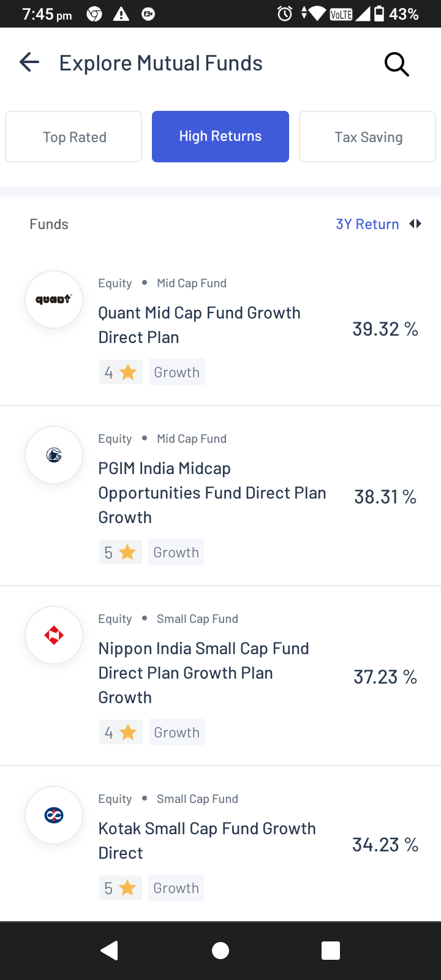The width and height of the screenshot is (441, 980).
Task: Open Nippon India Small Cap Fund
Action: [x=203, y=673]
